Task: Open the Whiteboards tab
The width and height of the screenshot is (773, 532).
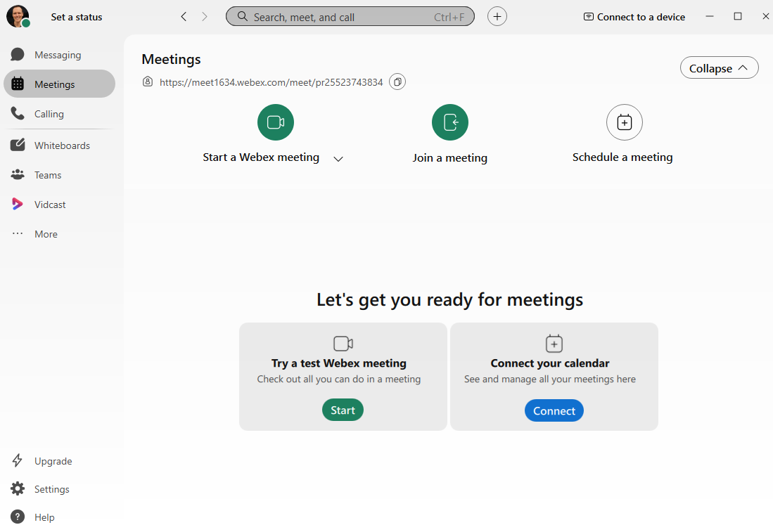Action: pyautogui.click(x=59, y=145)
